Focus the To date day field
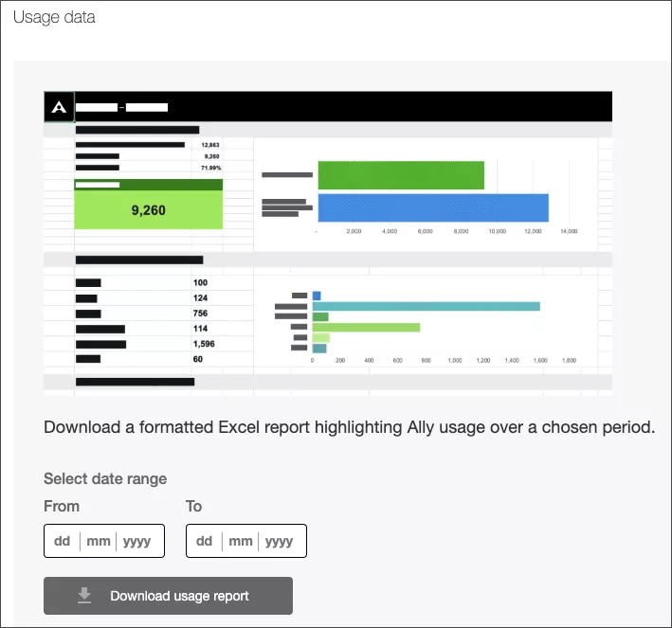The height and width of the screenshot is (628, 672). (204, 542)
